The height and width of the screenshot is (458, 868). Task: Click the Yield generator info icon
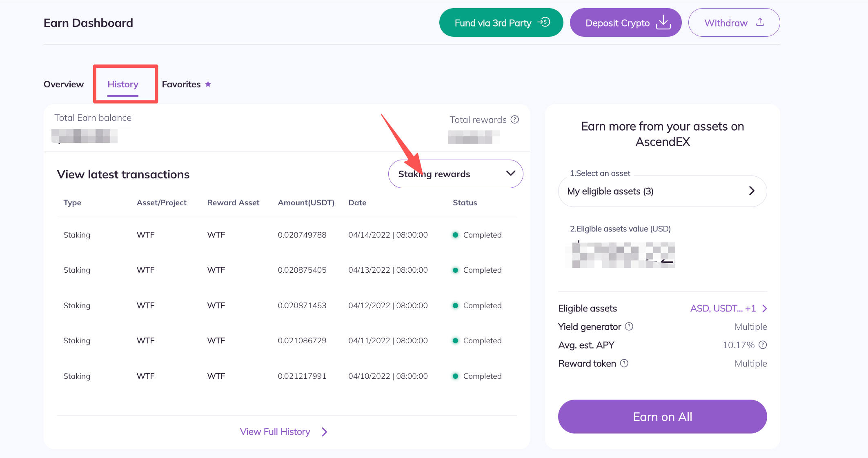pyautogui.click(x=629, y=327)
